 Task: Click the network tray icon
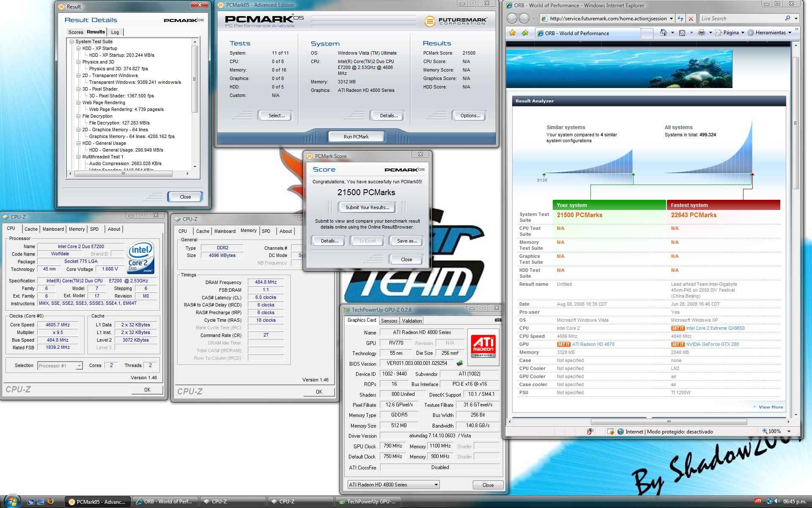pyautogui.click(x=770, y=502)
